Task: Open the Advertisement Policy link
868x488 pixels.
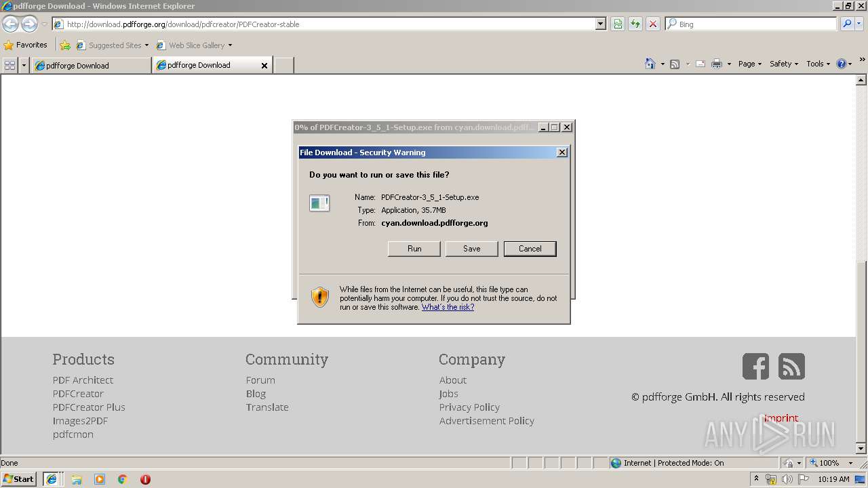Action: tap(487, 421)
